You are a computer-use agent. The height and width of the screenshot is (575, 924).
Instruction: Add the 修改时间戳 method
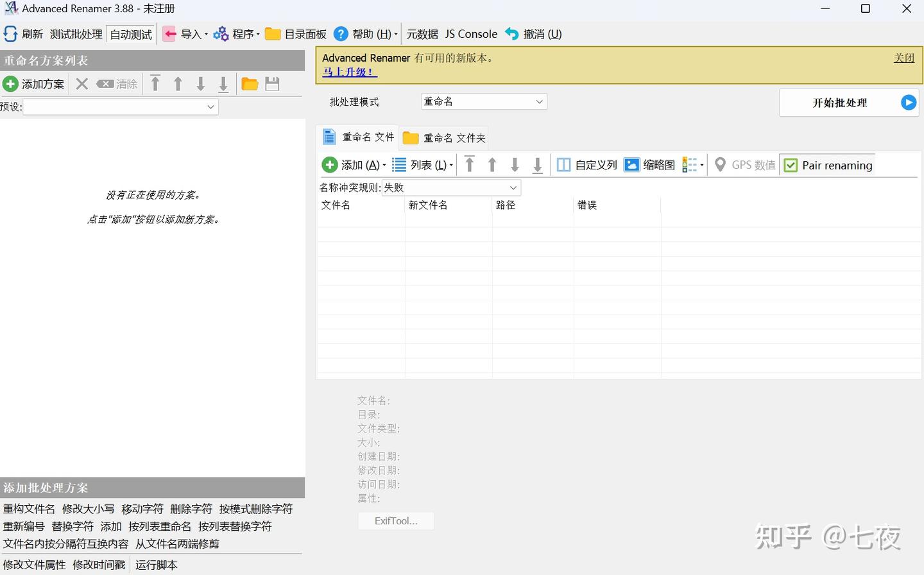(99, 565)
